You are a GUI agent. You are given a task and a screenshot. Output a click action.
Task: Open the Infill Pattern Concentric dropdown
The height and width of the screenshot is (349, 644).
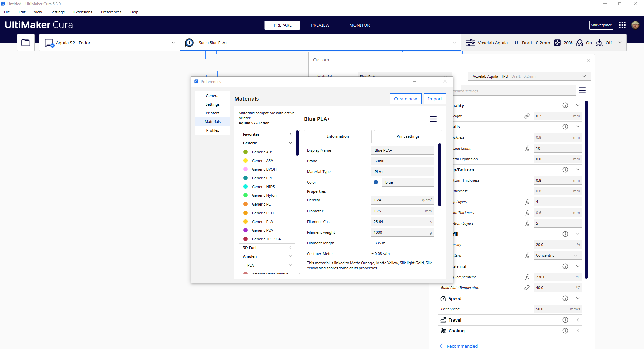click(557, 255)
